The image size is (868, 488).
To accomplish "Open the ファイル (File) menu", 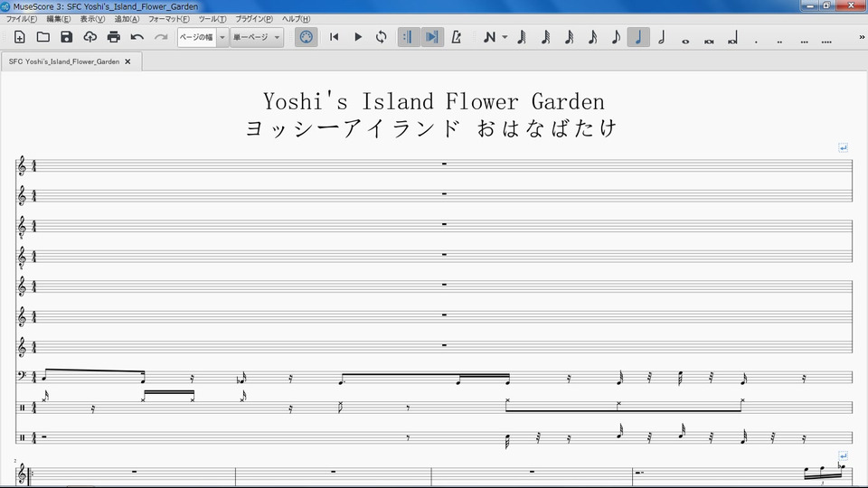I will coord(21,19).
